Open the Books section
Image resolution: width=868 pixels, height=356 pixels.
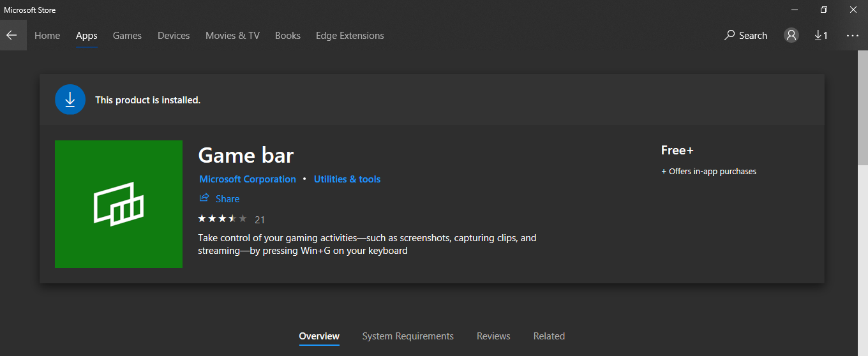coord(288,36)
